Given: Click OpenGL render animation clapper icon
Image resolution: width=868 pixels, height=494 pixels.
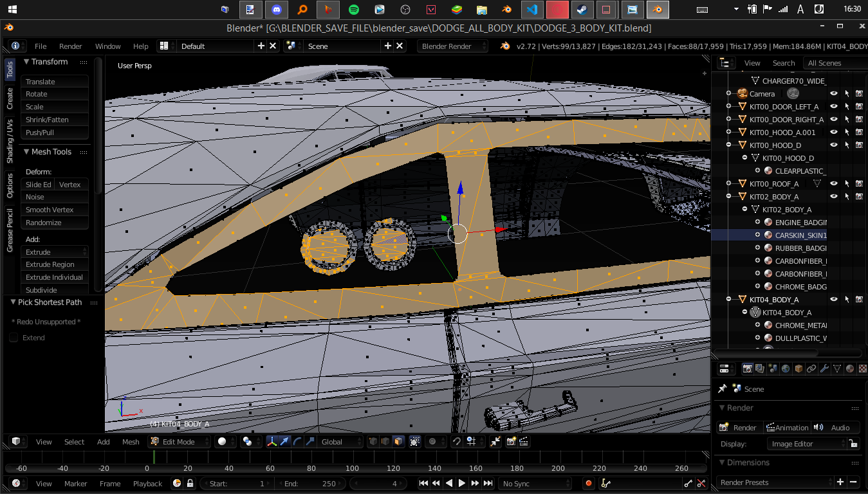Looking at the screenshot, I should coord(524,441).
